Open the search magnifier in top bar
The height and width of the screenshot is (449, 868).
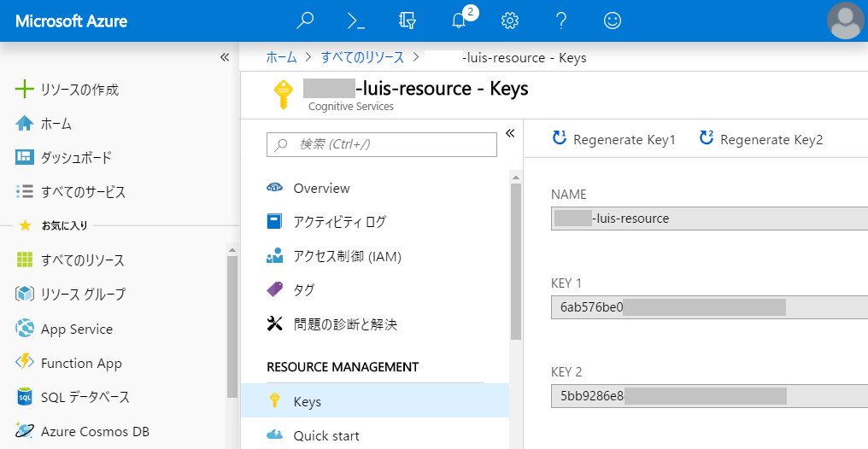pyautogui.click(x=304, y=20)
